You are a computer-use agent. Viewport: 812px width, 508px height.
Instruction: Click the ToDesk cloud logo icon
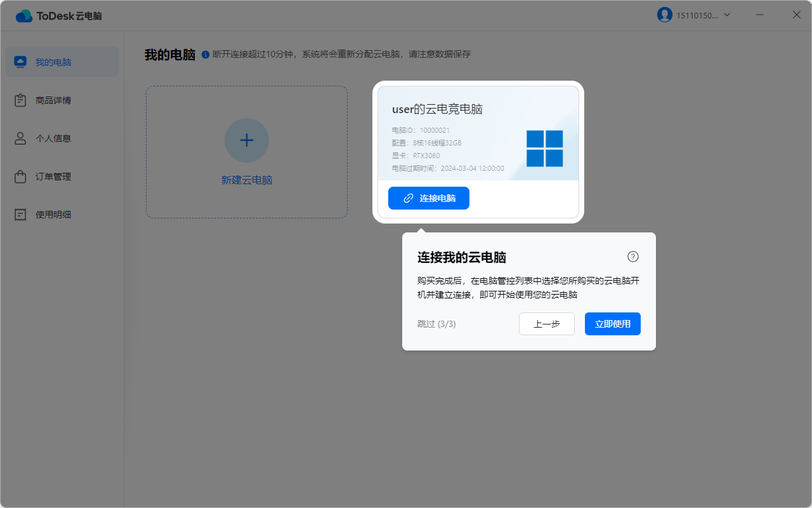[x=24, y=16]
